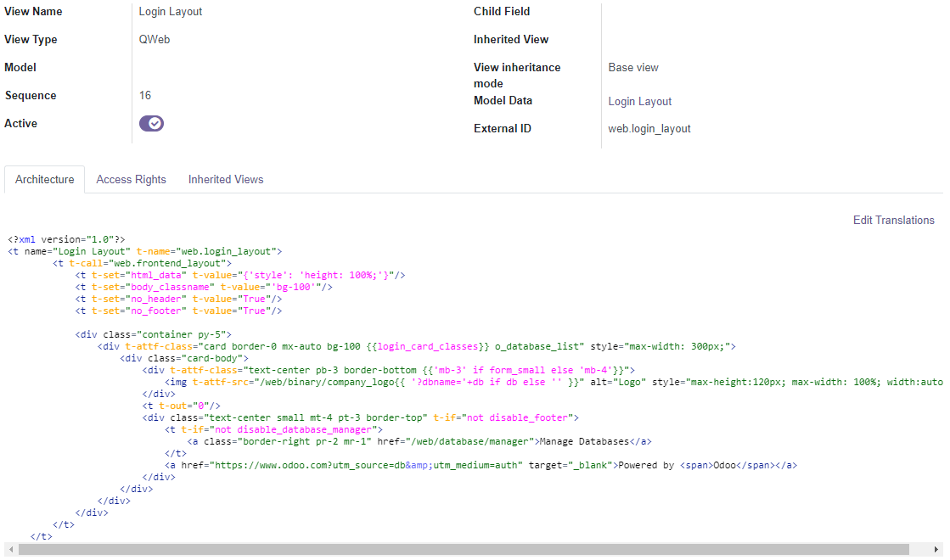Viewport: 950px width, 560px height.
Task: Open the Inherited Views tab
Action: [225, 179]
